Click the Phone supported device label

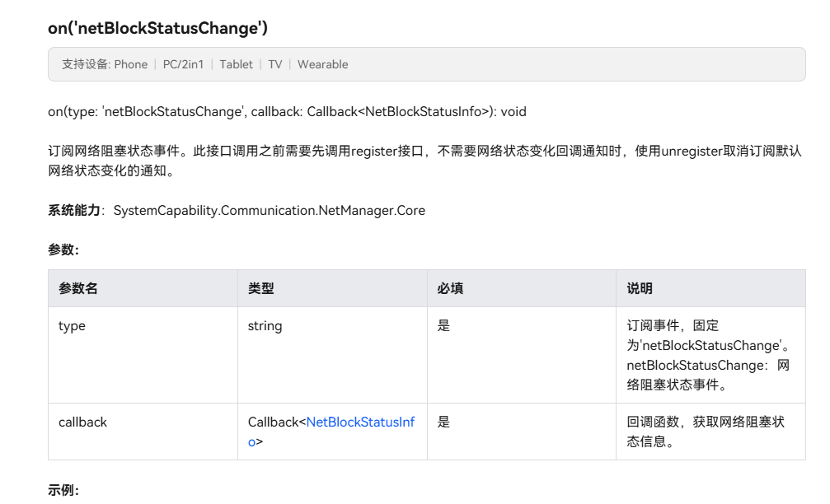[131, 64]
